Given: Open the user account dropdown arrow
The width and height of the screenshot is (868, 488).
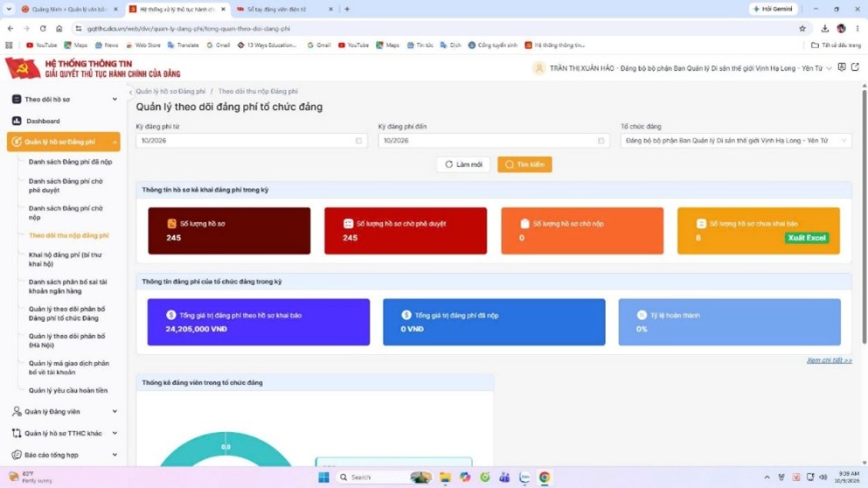Looking at the screenshot, I should point(829,68).
